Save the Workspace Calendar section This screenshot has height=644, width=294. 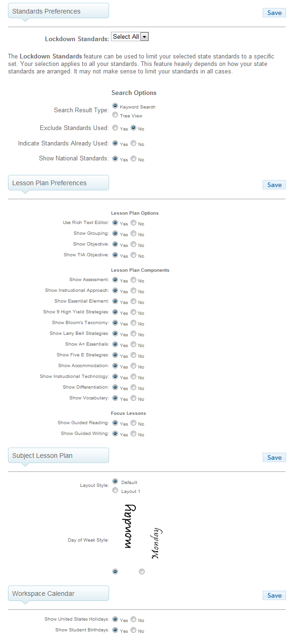274,595
